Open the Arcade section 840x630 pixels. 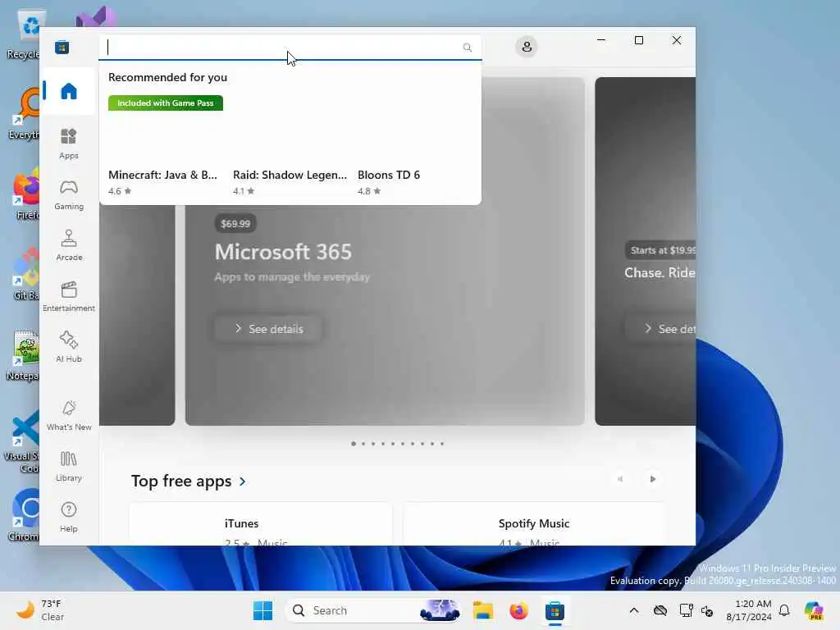(69, 245)
